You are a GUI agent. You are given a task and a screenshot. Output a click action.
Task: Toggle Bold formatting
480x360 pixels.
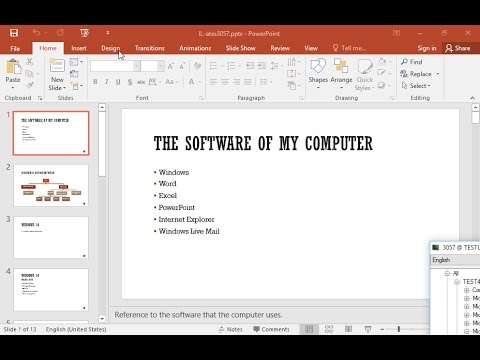95,82
